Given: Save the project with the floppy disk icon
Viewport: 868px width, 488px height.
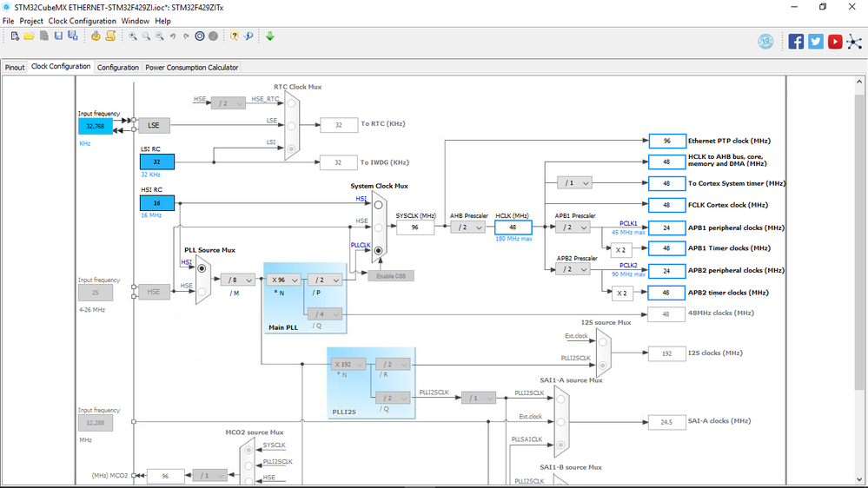Looking at the screenshot, I should coord(58,36).
